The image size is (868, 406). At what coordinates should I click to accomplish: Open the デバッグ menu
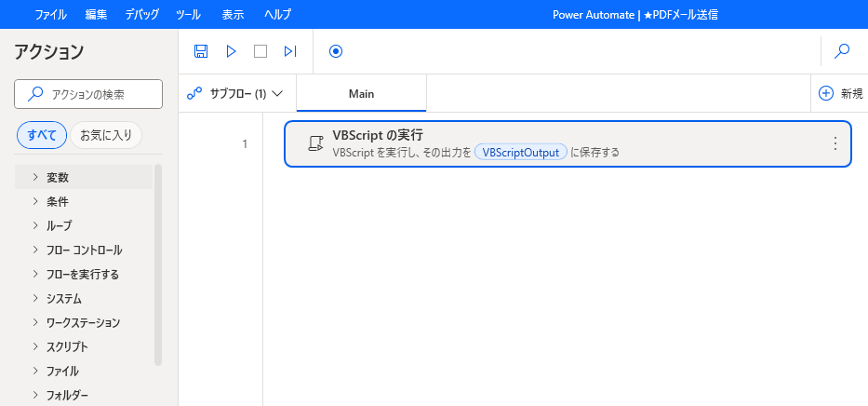[x=142, y=14]
